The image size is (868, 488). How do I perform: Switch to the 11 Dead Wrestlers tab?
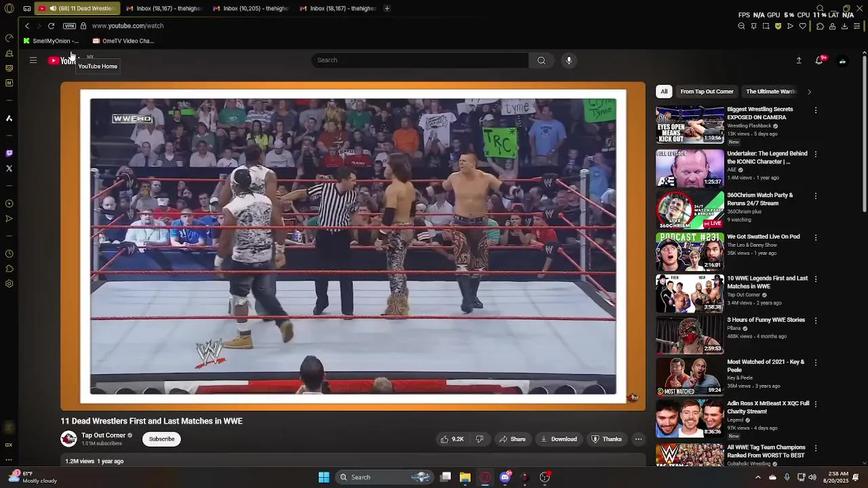point(77,8)
